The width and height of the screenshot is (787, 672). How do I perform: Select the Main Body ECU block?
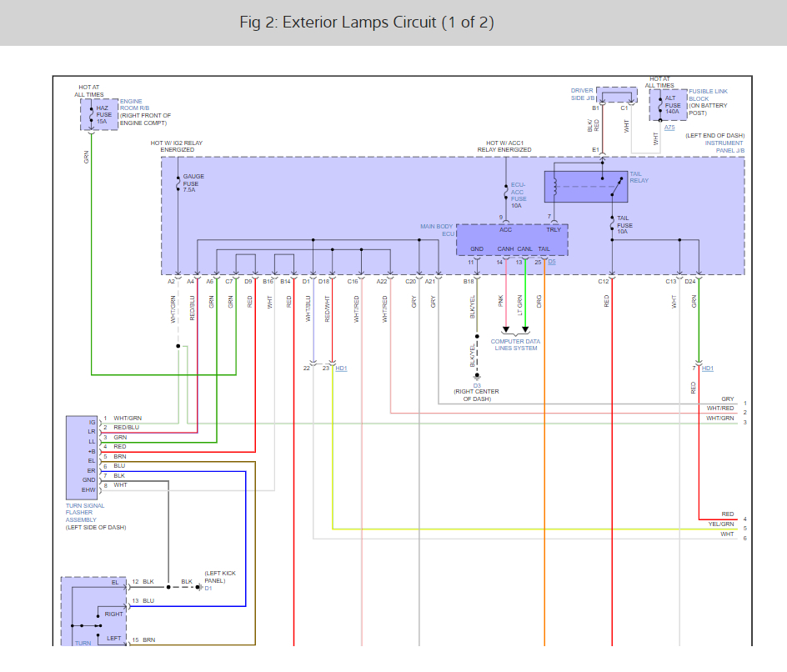click(x=512, y=239)
